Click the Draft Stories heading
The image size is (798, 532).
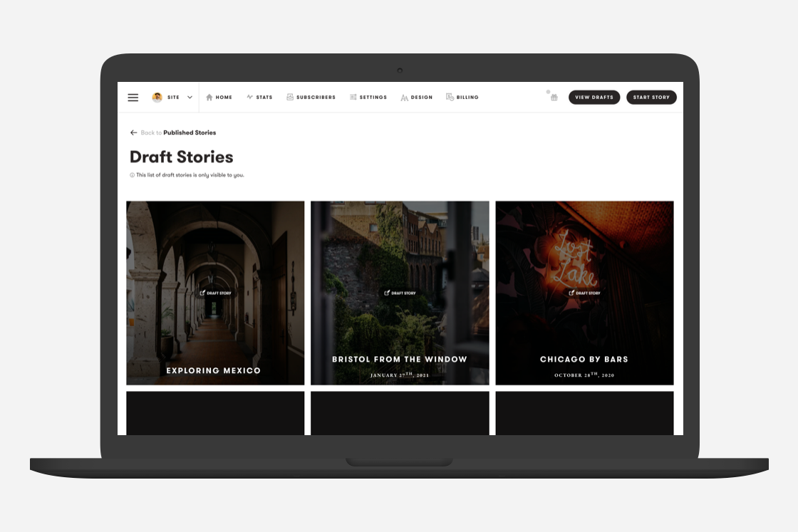[181, 157]
